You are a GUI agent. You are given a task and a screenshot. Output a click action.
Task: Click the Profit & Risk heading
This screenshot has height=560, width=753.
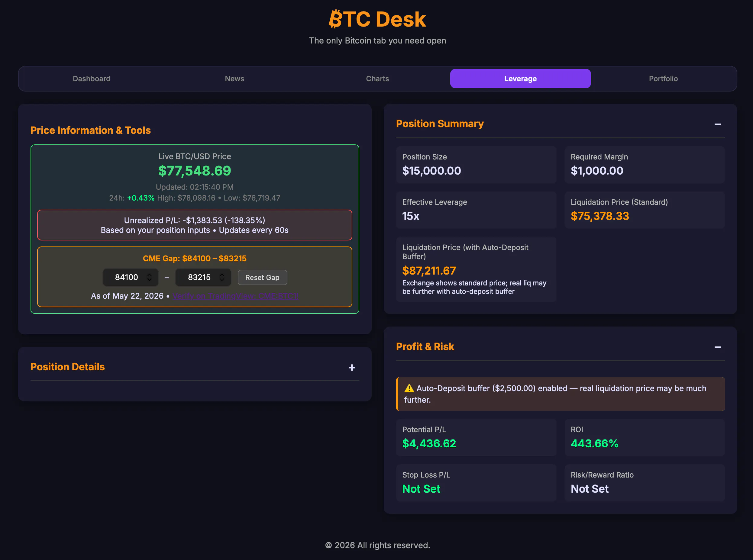point(425,346)
